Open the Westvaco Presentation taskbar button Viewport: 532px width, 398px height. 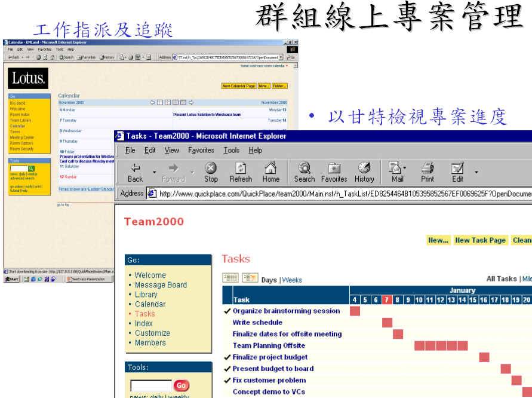pos(88,279)
